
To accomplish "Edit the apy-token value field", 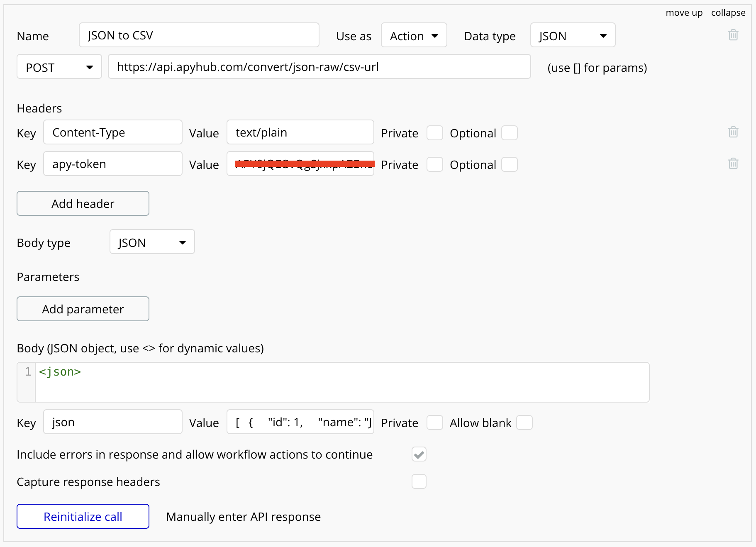I will pyautogui.click(x=300, y=164).
